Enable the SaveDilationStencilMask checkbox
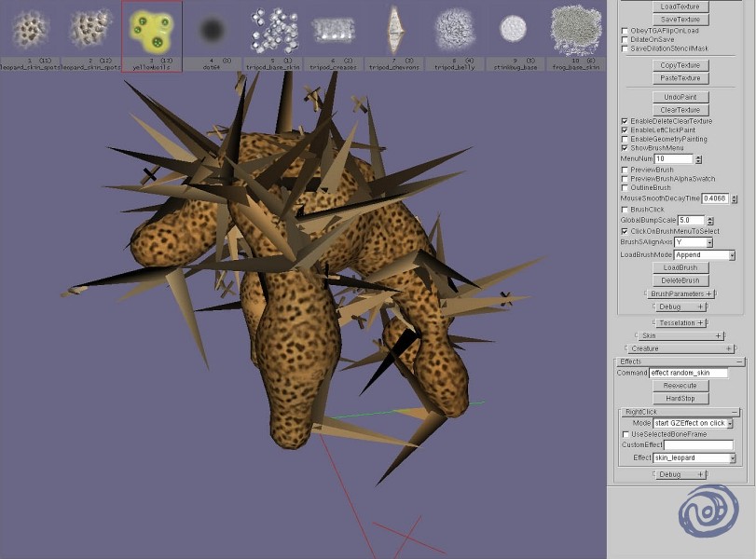 625,48
